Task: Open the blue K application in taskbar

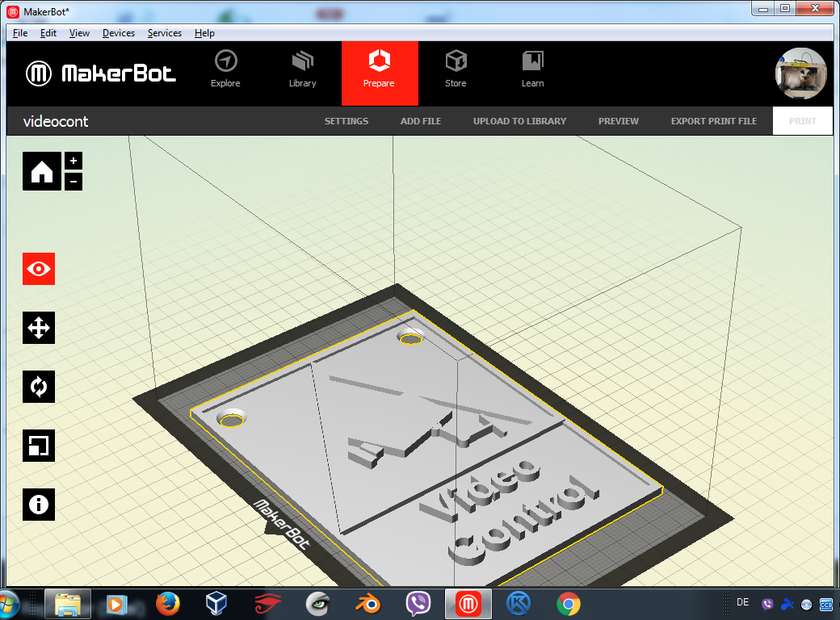Action: pos(518,605)
